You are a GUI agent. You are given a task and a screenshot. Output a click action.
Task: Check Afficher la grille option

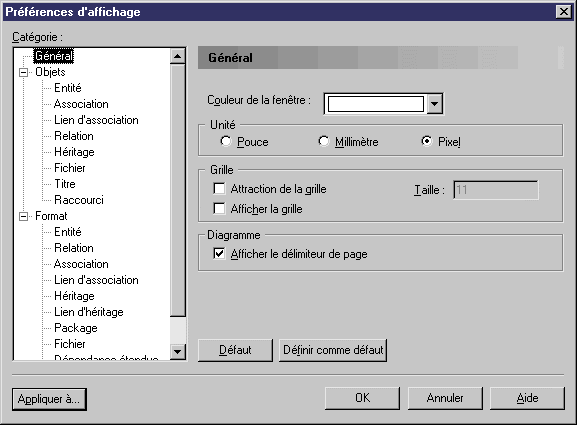[x=219, y=209]
